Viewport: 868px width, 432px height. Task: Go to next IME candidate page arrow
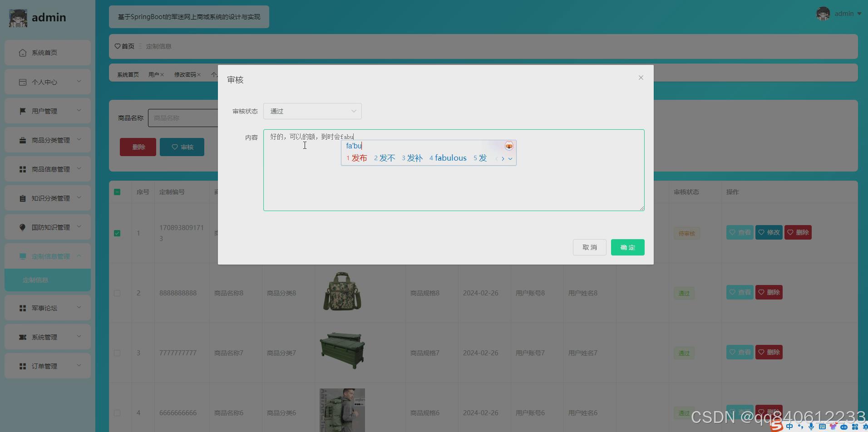pyautogui.click(x=503, y=158)
